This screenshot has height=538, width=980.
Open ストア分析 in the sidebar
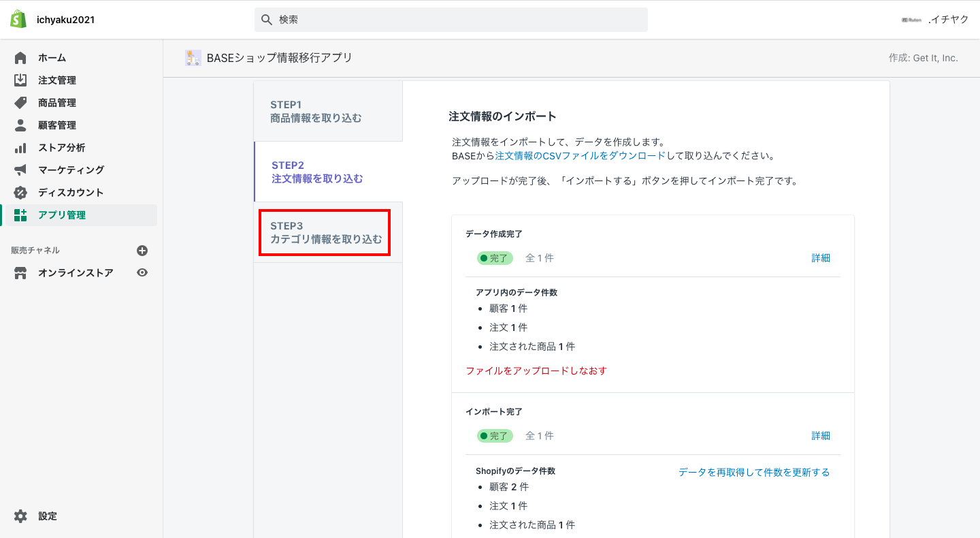click(62, 148)
